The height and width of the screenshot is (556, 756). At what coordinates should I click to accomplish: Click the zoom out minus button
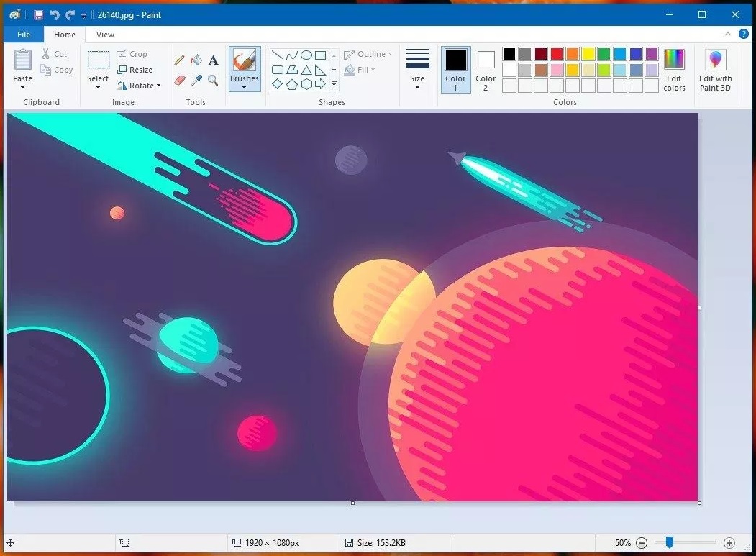642,543
